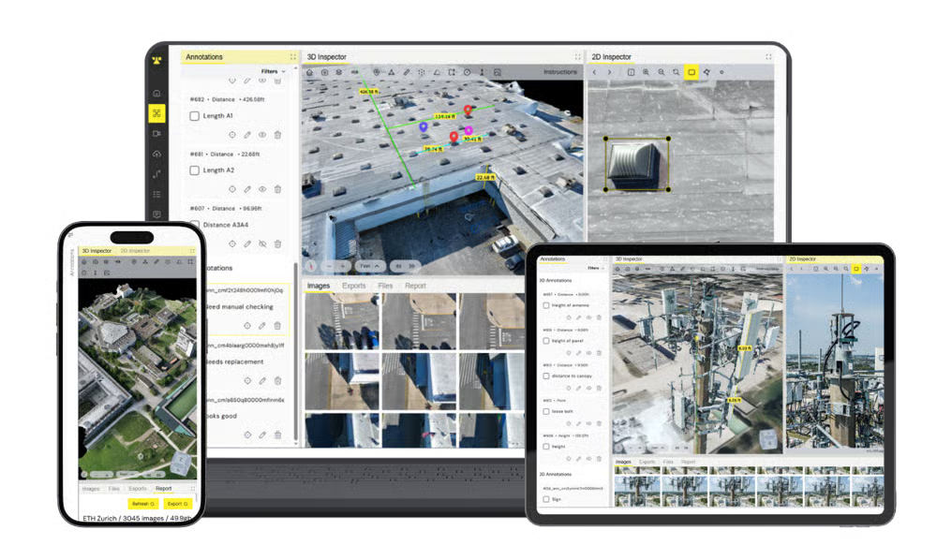Edit Length A1 annotation with pencil icon
Image resolution: width=937 pixels, height=560 pixels.
247,135
